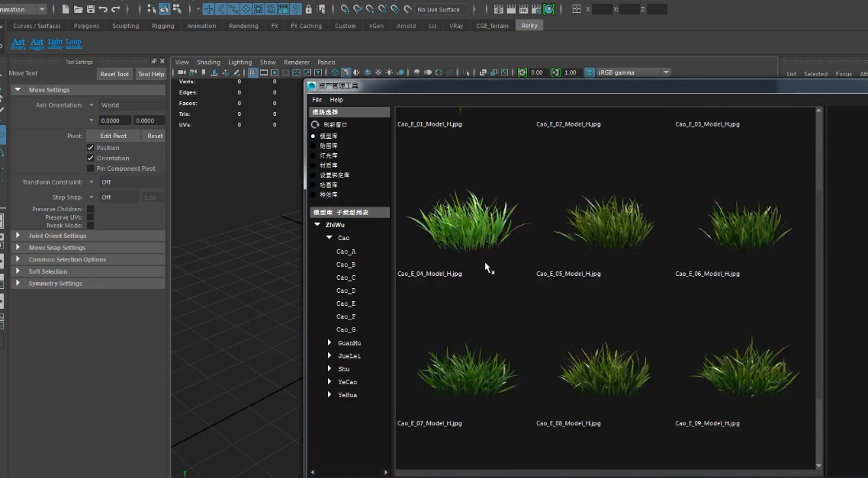868x478 pixels.
Task: Switch to the Rigging shelf tab
Action: 163,26
